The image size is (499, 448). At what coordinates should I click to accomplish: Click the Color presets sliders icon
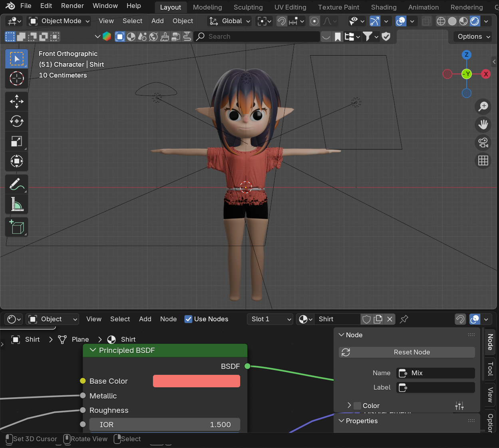[x=459, y=406]
